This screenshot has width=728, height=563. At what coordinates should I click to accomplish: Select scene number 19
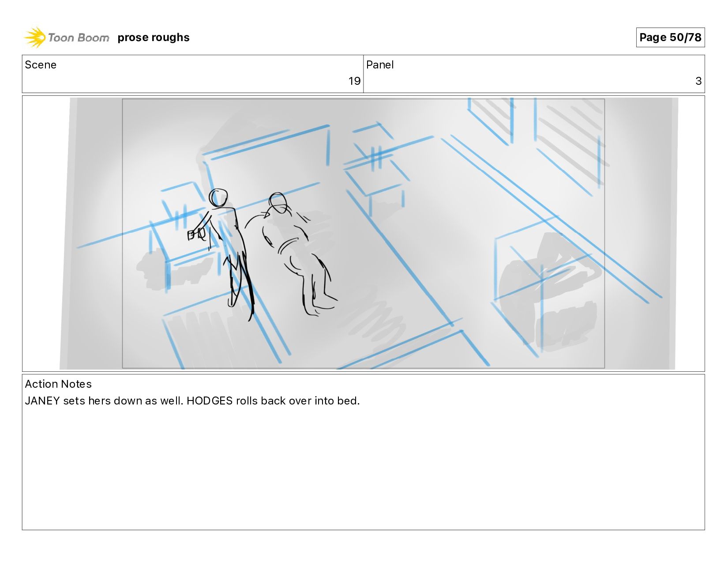point(354,81)
